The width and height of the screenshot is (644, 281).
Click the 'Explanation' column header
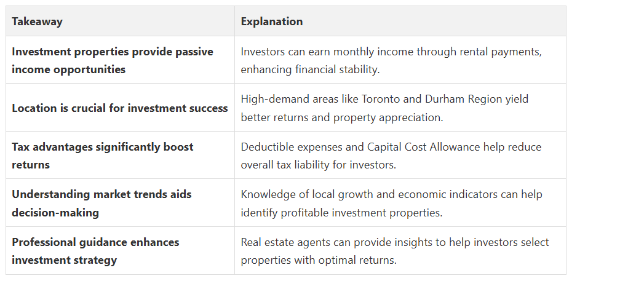coord(271,22)
